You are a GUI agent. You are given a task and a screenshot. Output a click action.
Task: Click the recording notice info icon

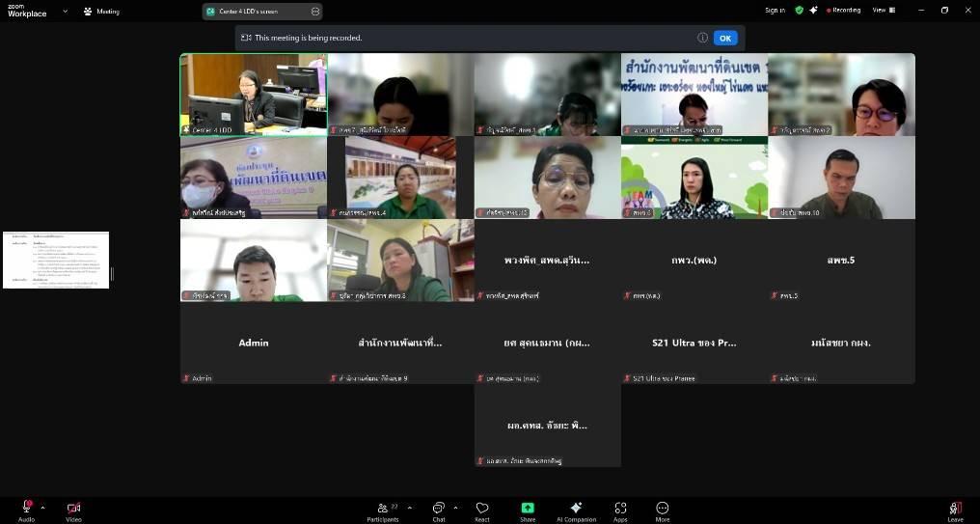703,38
